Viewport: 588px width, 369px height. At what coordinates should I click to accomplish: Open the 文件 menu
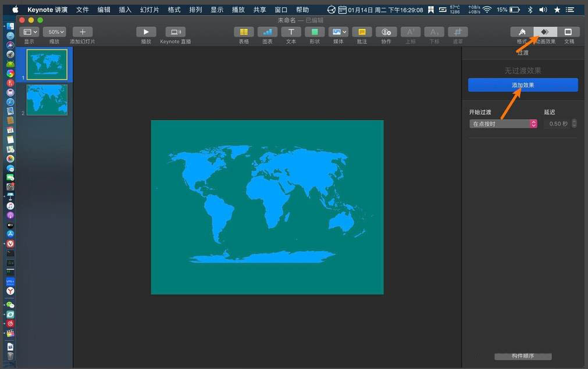coord(83,10)
